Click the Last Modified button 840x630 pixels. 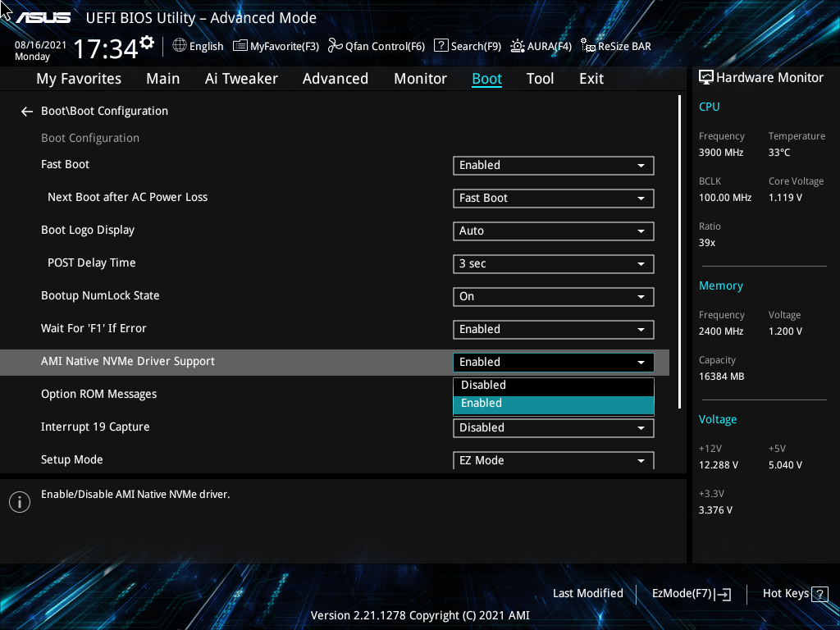click(587, 594)
